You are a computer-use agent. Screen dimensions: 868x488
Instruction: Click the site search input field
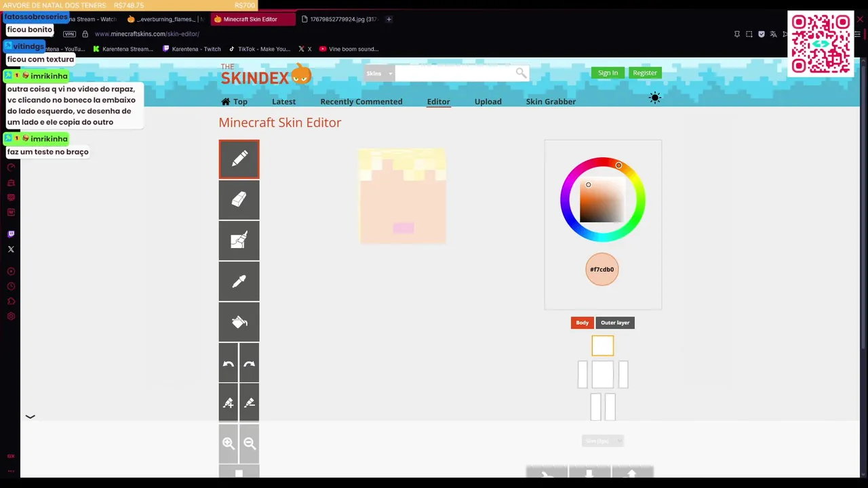[454, 73]
